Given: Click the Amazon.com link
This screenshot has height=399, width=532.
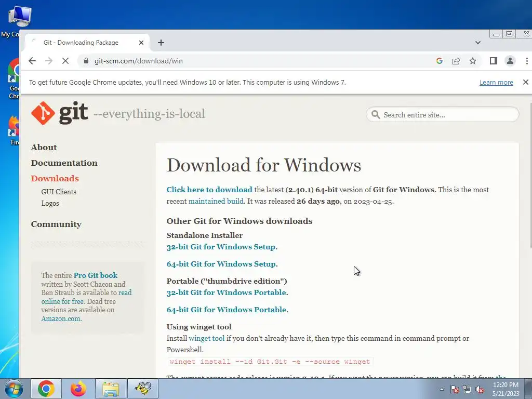Looking at the screenshot, I should point(61,318).
